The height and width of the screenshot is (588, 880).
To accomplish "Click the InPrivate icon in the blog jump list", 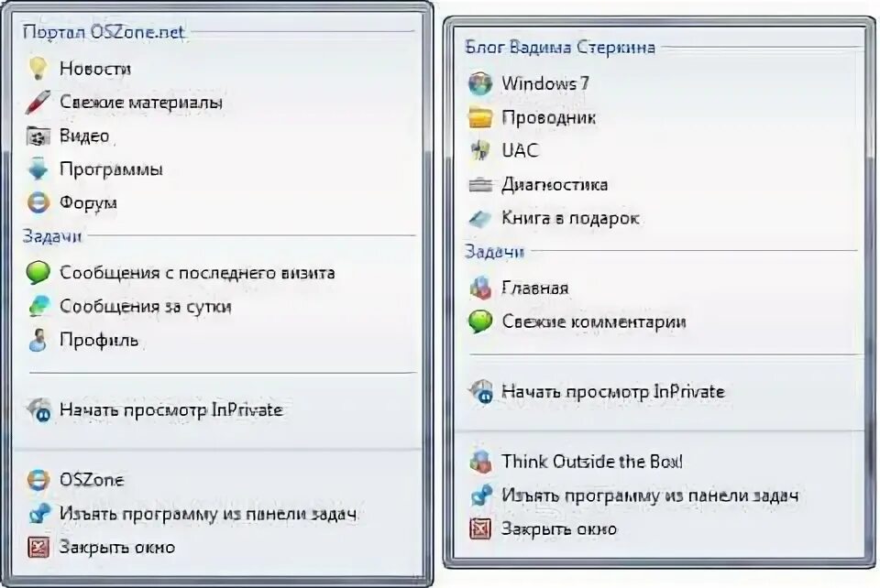I will pos(479,391).
